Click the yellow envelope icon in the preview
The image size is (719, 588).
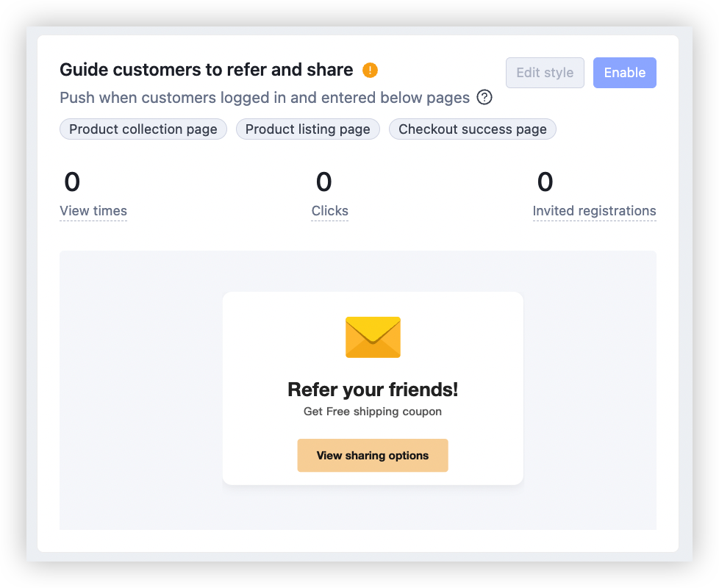point(373,337)
